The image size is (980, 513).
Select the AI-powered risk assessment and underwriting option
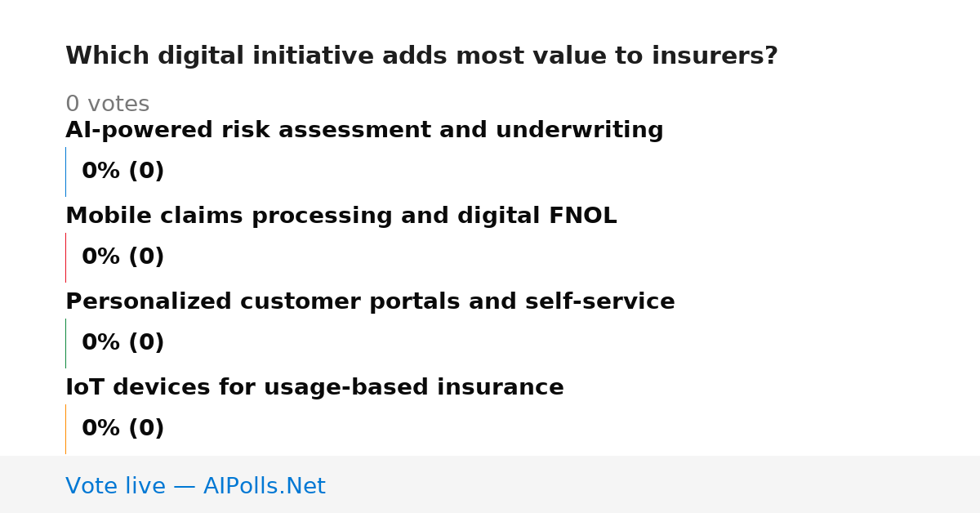[x=364, y=131]
